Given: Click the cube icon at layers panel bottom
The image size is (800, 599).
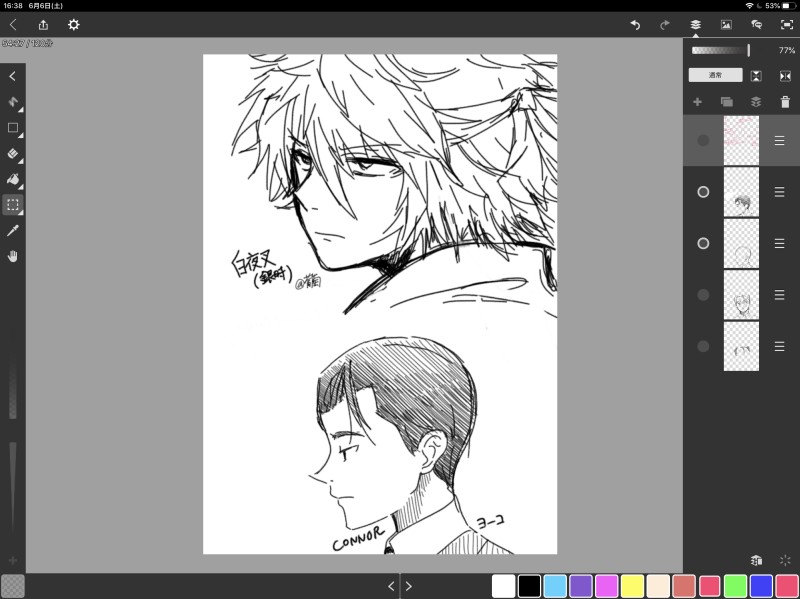Looking at the screenshot, I should tap(756, 560).
